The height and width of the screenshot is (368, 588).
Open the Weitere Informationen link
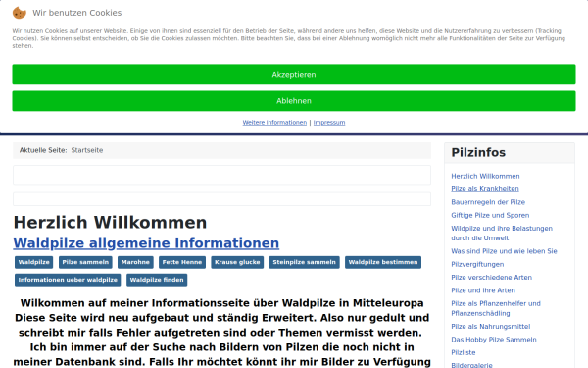[x=274, y=123]
